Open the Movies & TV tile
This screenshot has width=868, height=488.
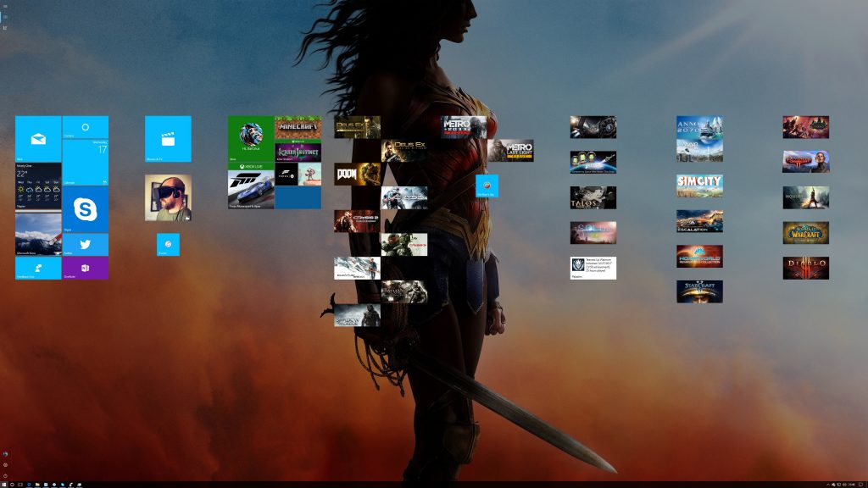[169, 139]
